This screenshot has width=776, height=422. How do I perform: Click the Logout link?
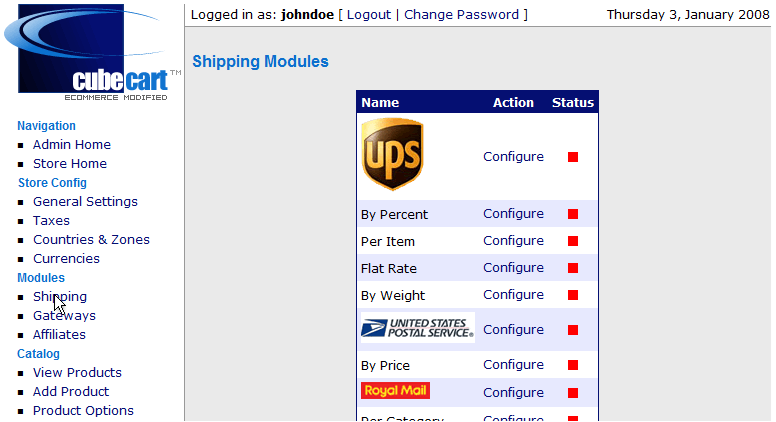pyautogui.click(x=369, y=15)
